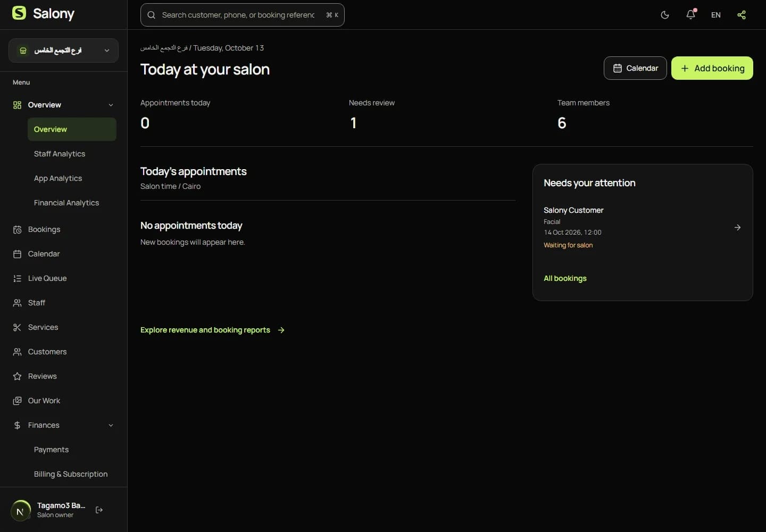Open Staff Analytics
766x532 pixels.
(60, 154)
